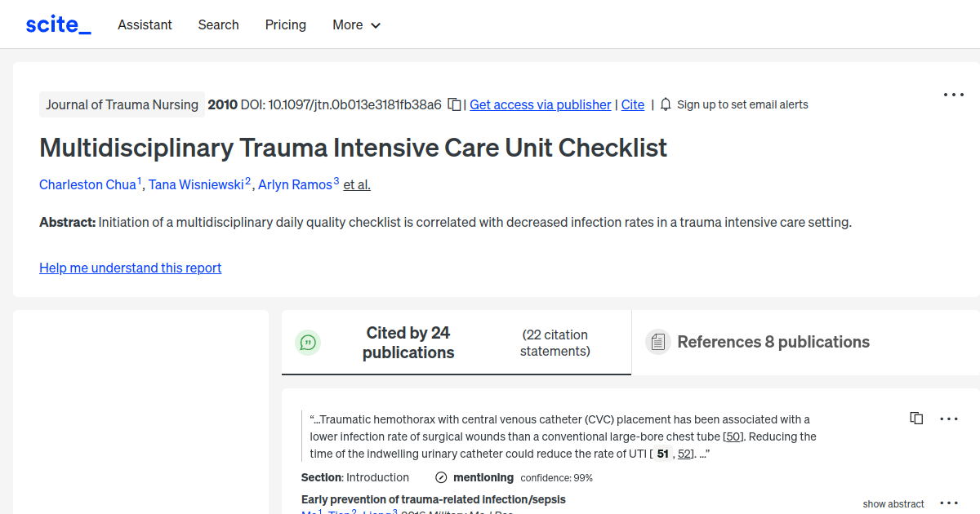980x514 pixels.
Task: Click the bell icon to set email alerts
Action: [666, 104]
